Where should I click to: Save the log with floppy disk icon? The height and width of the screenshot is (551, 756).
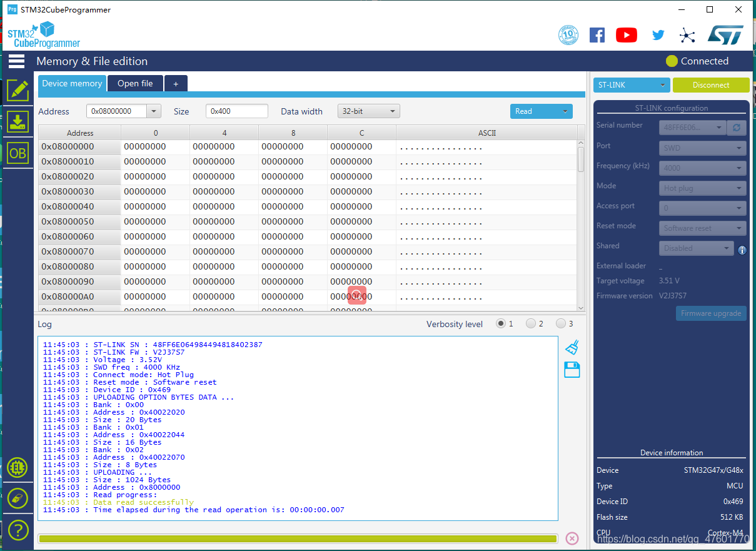point(572,370)
